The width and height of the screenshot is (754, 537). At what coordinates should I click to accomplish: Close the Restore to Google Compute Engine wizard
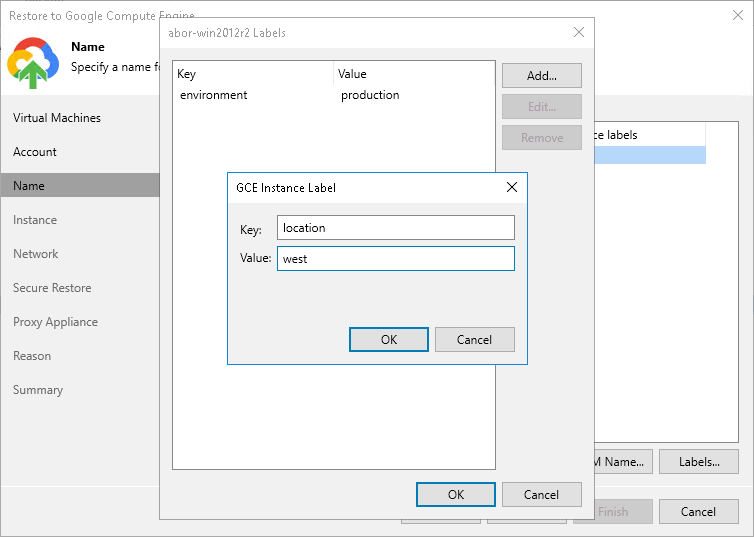click(x=735, y=17)
